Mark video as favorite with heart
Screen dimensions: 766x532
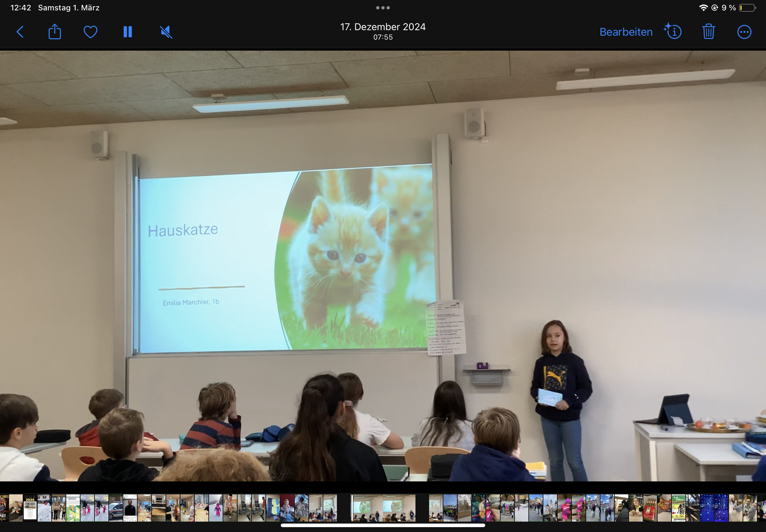pos(90,32)
